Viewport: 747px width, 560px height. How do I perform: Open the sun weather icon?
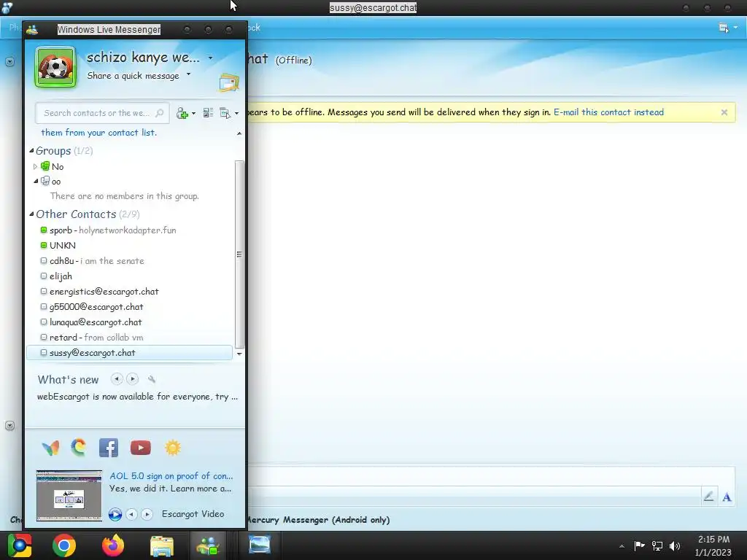pyautogui.click(x=172, y=448)
